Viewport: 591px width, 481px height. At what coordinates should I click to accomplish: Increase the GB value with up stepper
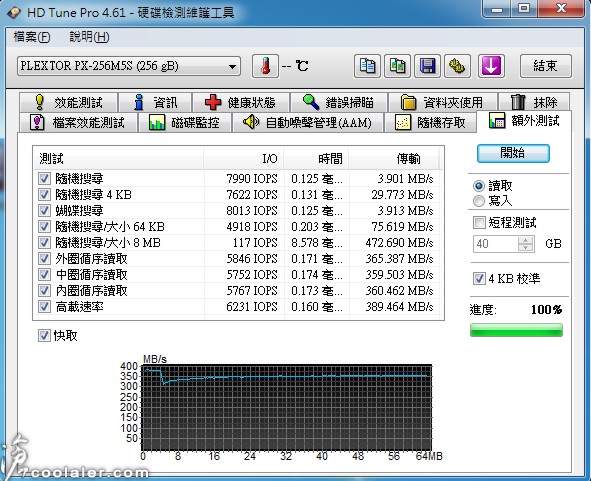coord(525,240)
